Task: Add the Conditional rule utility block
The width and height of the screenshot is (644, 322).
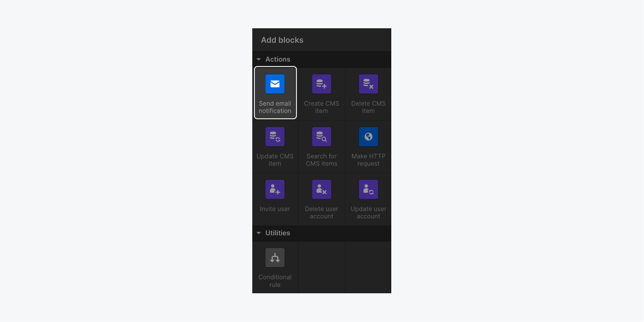Action: pos(275,268)
